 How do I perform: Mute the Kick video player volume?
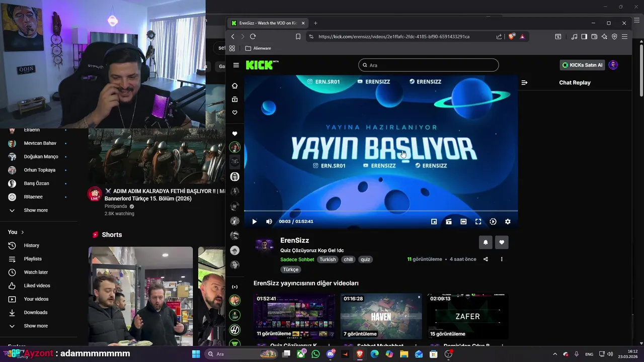click(269, 222)
